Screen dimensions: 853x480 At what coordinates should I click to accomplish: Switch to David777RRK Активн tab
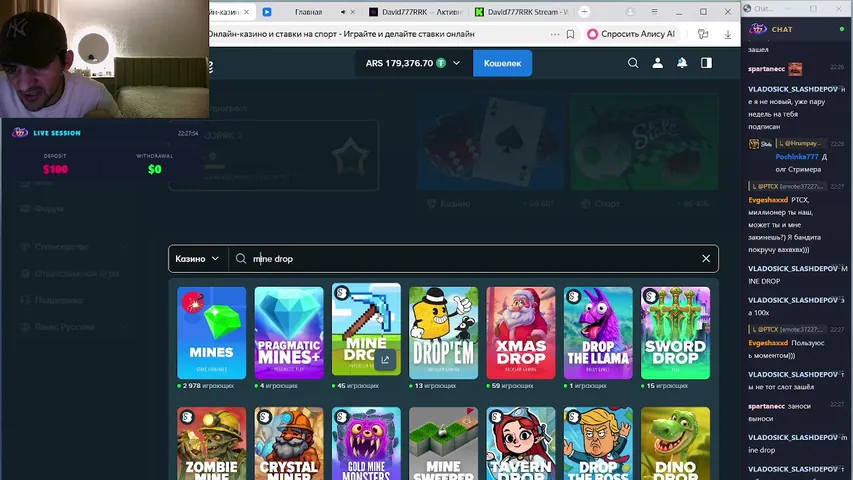(416, 12)
